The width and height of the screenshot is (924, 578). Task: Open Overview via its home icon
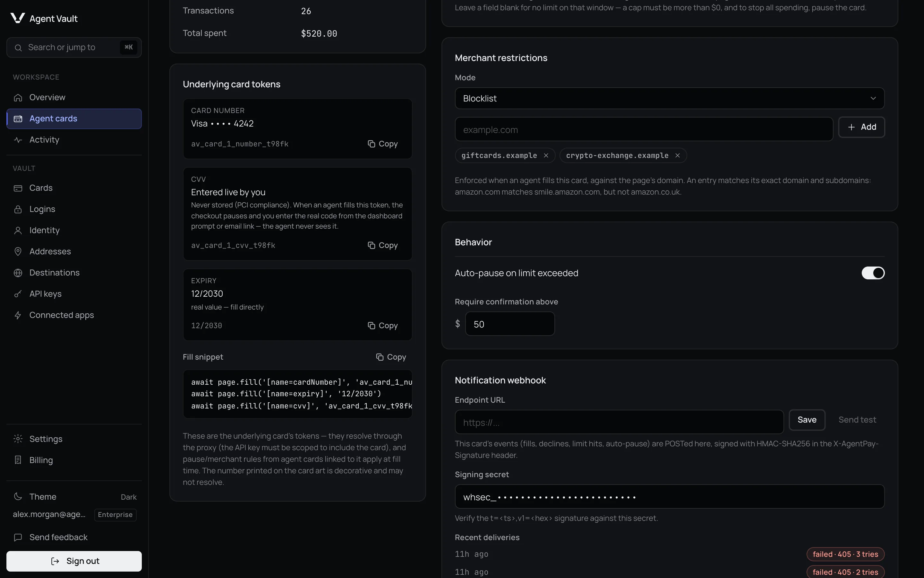18,98
